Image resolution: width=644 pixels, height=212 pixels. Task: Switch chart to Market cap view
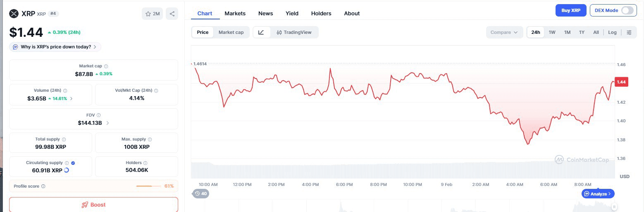[231, 32]
